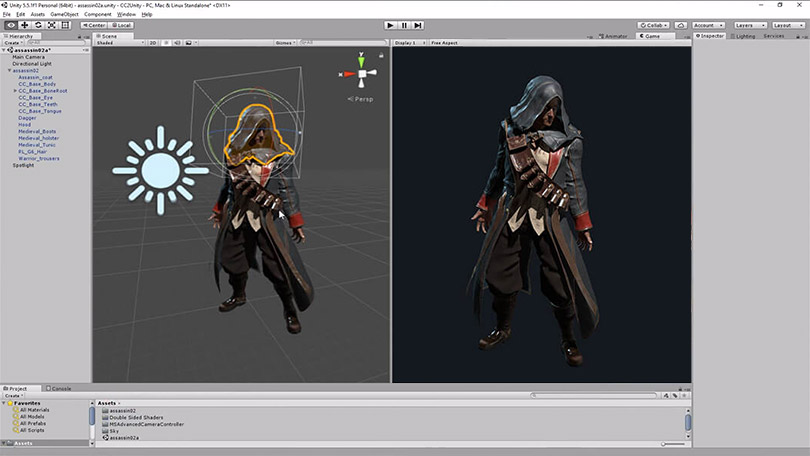Screen dimensions: 810x456
Task: Click the green Y axis cone on gizmo
Action: (x=361, y=61)
